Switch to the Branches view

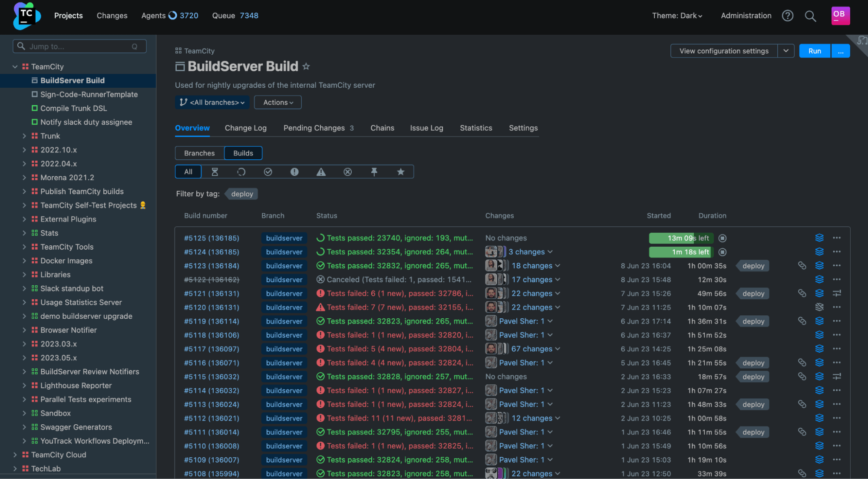[x=199, y=153]
